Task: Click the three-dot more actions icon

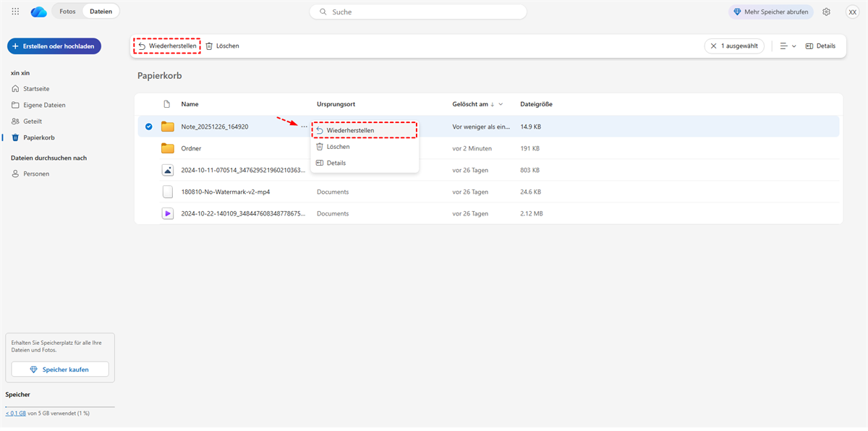Action: tap(304, 127)
